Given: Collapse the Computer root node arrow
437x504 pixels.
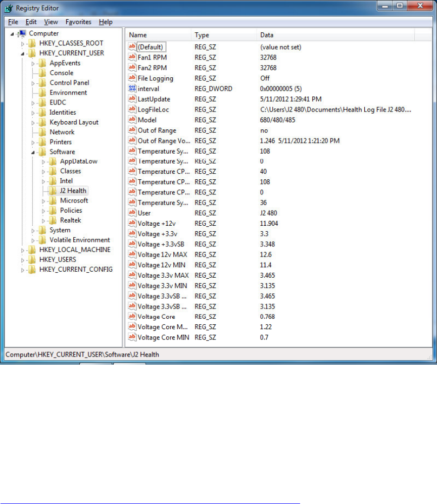Looking at the screenshot, I should click(12, 34).
